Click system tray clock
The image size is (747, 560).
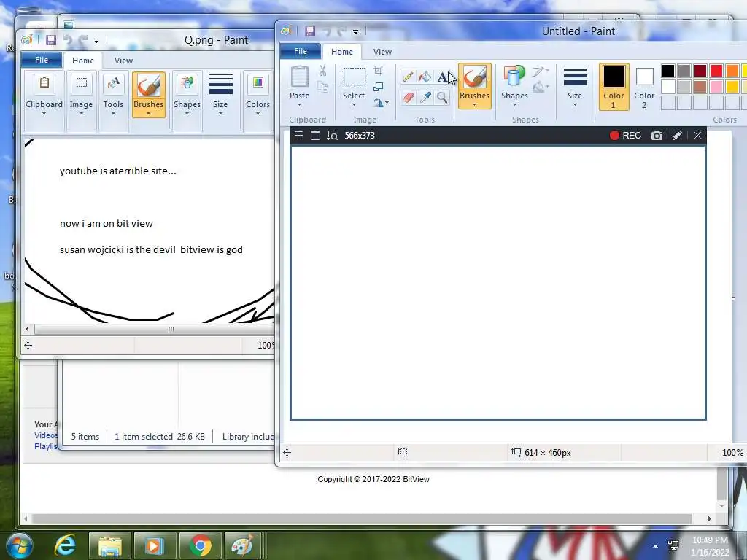coord(710,545)
